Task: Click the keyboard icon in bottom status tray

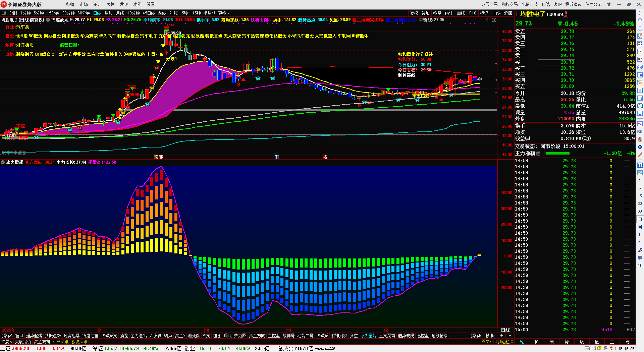Action: pos(587,349)
